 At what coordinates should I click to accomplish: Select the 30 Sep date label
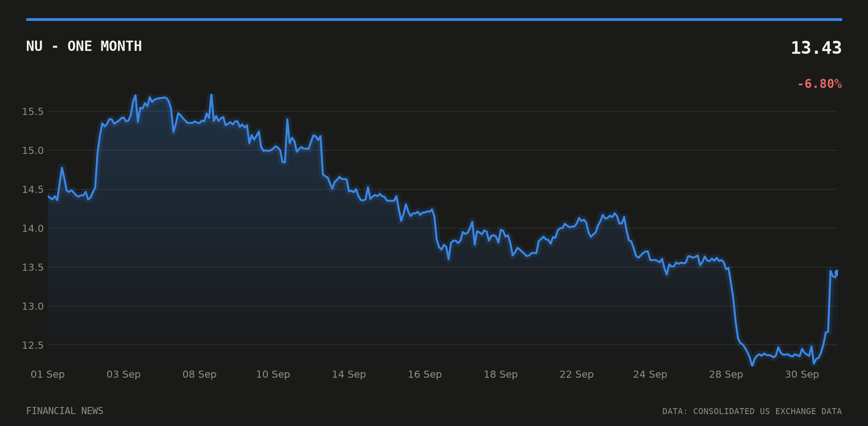click(802, 374)
